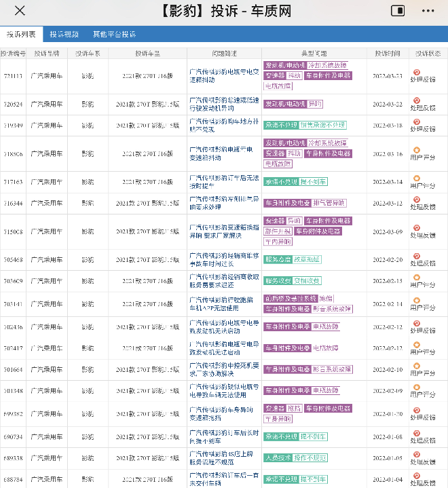Image resolution: width=448 pixels, height=488 pixels.
Task: Click status icon for complaint 720524
Action: point(417,100)
